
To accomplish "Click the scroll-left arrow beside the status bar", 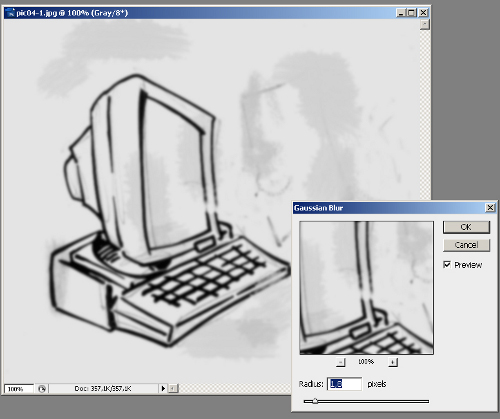I will pyautogui.click(x=173, y=388).
